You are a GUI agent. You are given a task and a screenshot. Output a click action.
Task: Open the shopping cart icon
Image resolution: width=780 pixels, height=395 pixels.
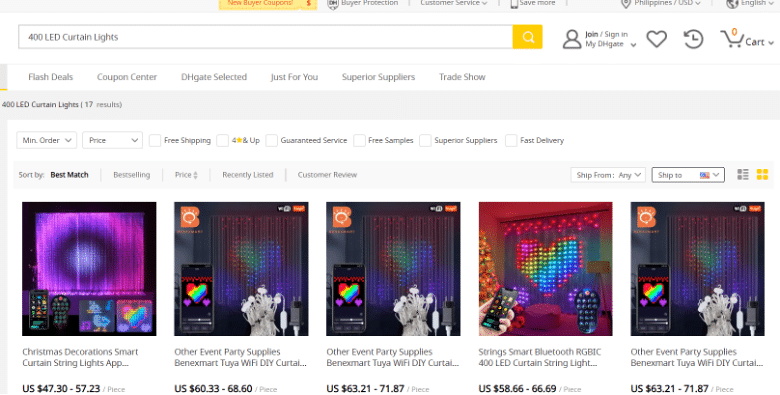click(x=732, y=38)
